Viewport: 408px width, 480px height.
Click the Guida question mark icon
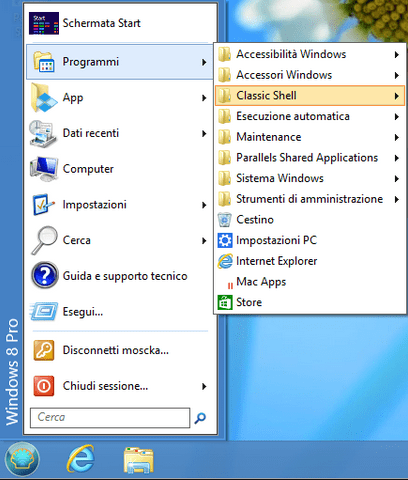pos(44,275)
